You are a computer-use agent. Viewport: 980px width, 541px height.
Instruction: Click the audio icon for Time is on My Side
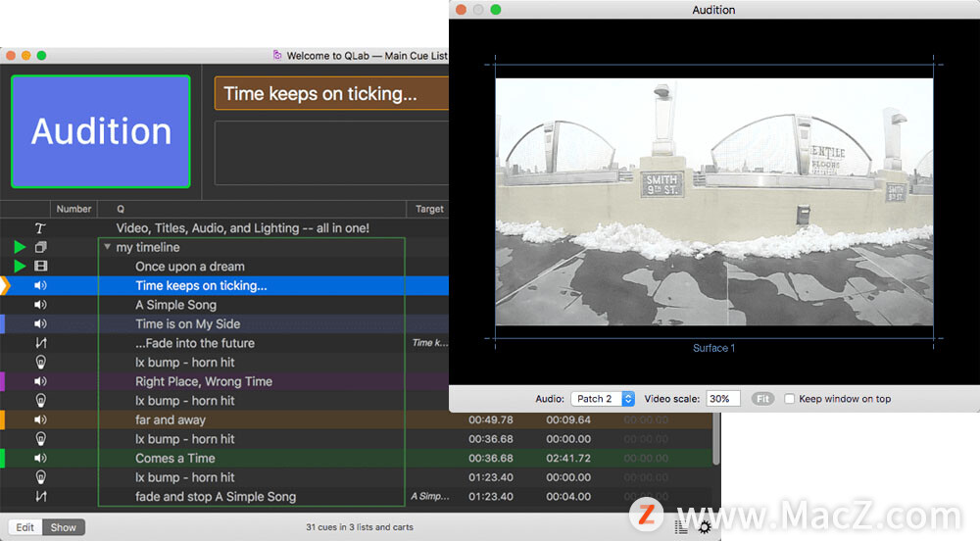click(40, 323)
